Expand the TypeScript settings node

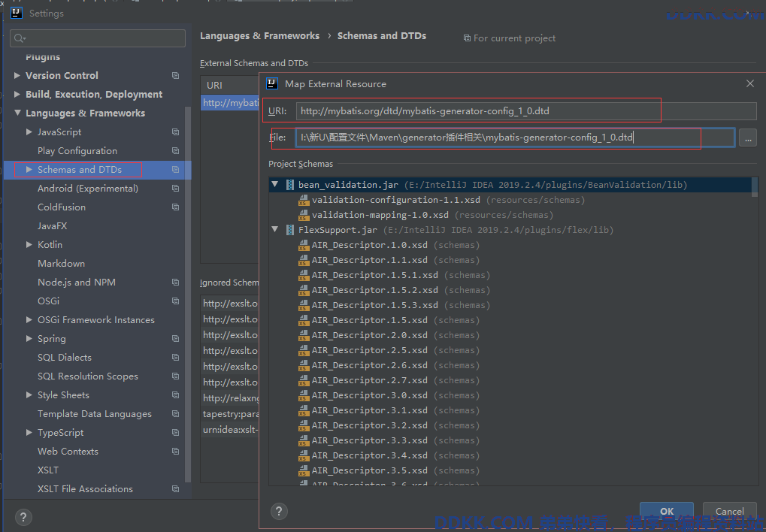point(29,432)
